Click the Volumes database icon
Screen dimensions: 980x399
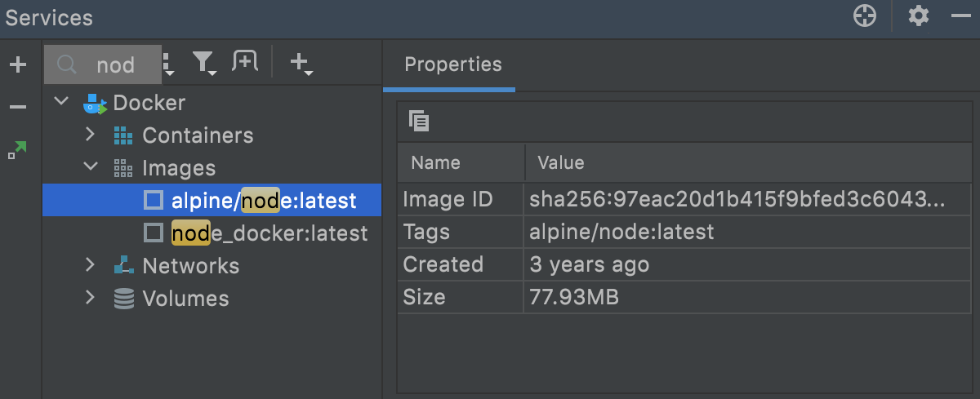tap(123, 299)
